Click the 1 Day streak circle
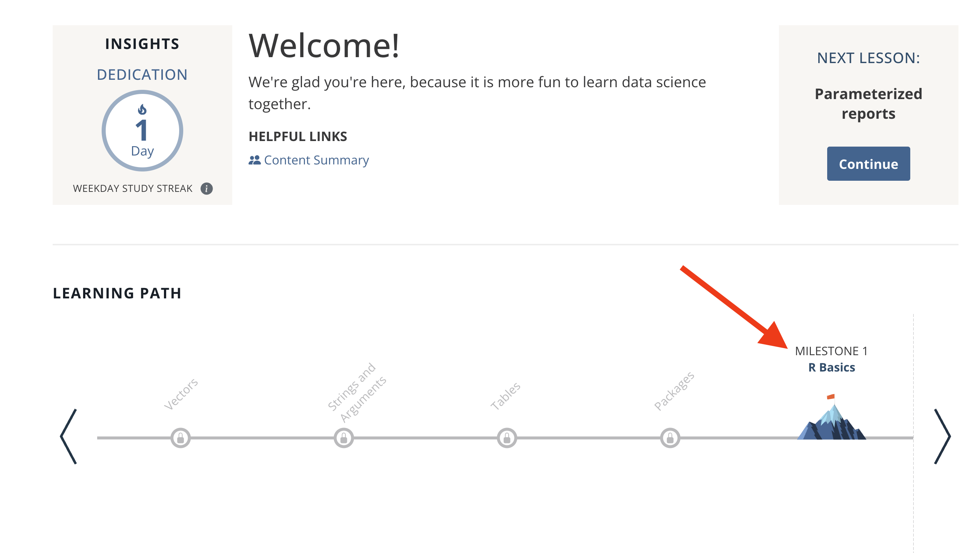Image resolution: width=980 pixels, height=553 pixels. click(x=142, y=131)
